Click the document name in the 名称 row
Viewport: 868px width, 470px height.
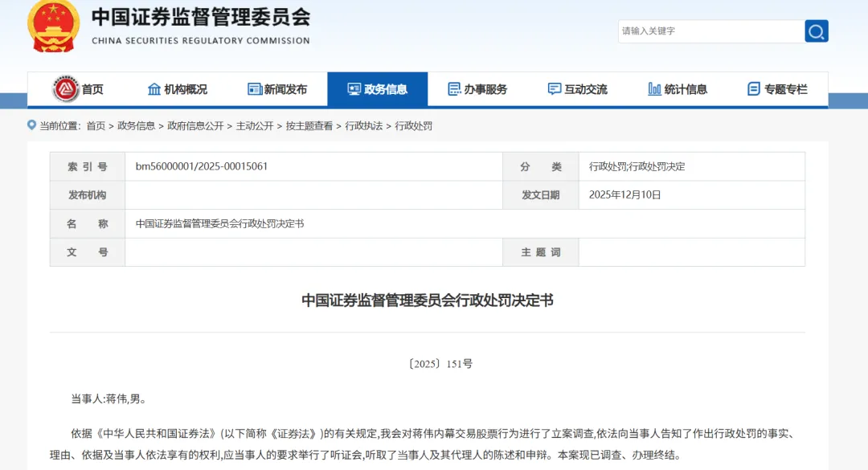[219, 223]
